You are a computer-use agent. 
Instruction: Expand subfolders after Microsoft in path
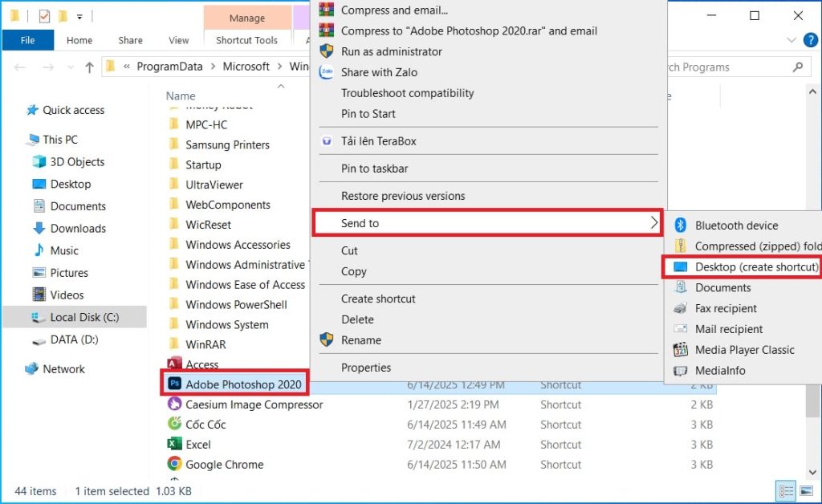point(279,67)
